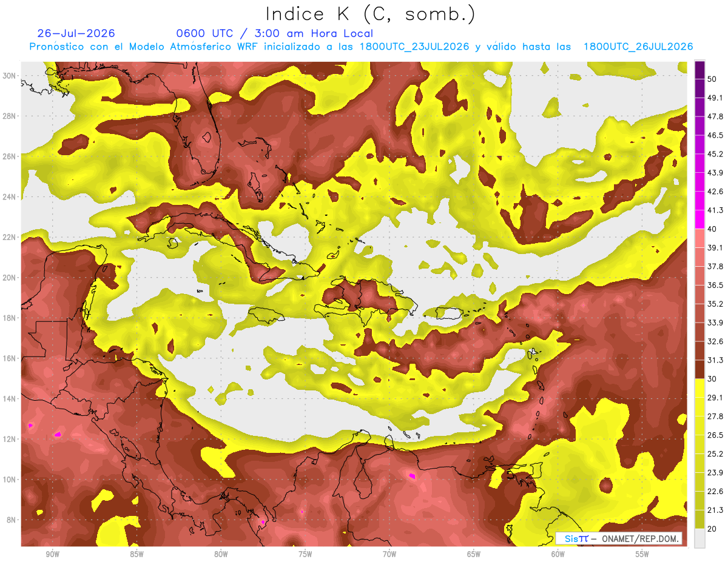
Task: Click the '22.6' colorbar value label
Action: pyautogui.click(x=716, y=491)
